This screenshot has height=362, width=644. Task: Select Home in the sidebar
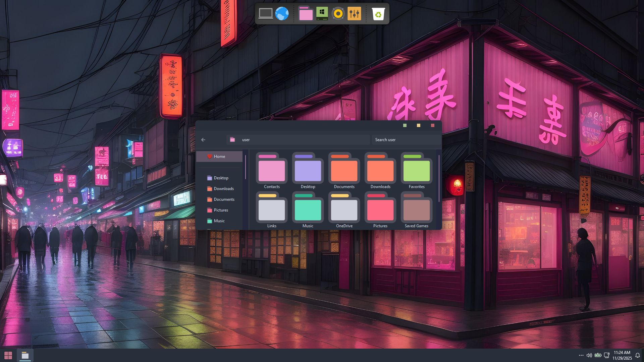[x=219, y=157]
